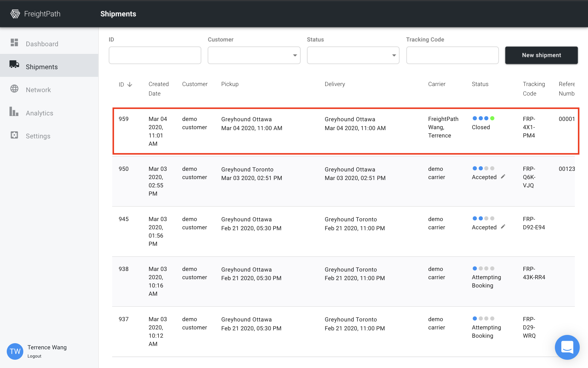Click the TW user avatar
Image resolution: width=588 pixels, height=368 pixels.
15,351
